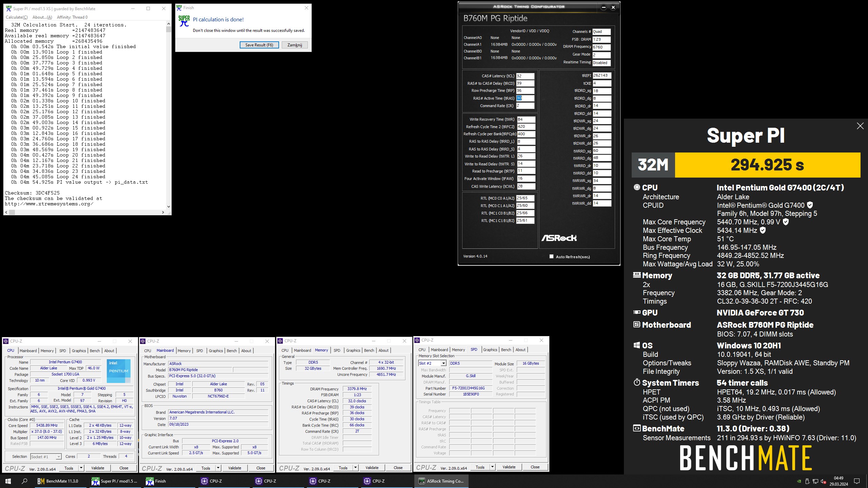868x488 pixels.
Task: Open Bench tab in Mainboard CPU-Z window
Action: (232, 351)
